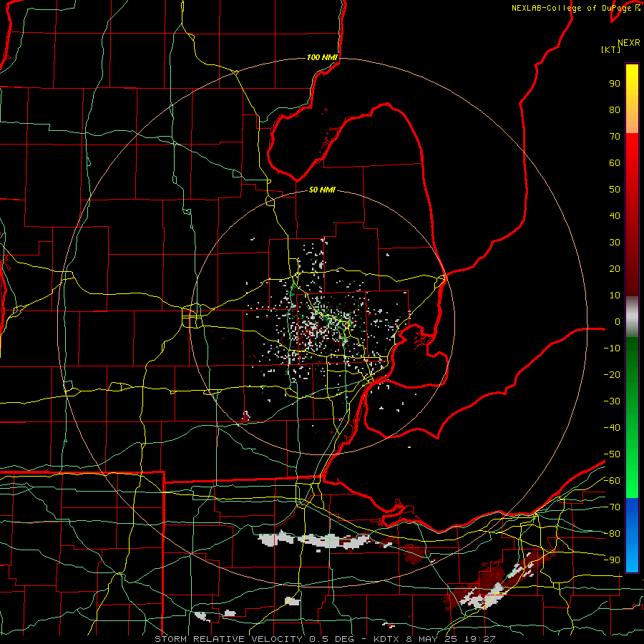Click the -40 value on the velocity scale
This screenshot has width=644, height=644.
coord(612,428)
